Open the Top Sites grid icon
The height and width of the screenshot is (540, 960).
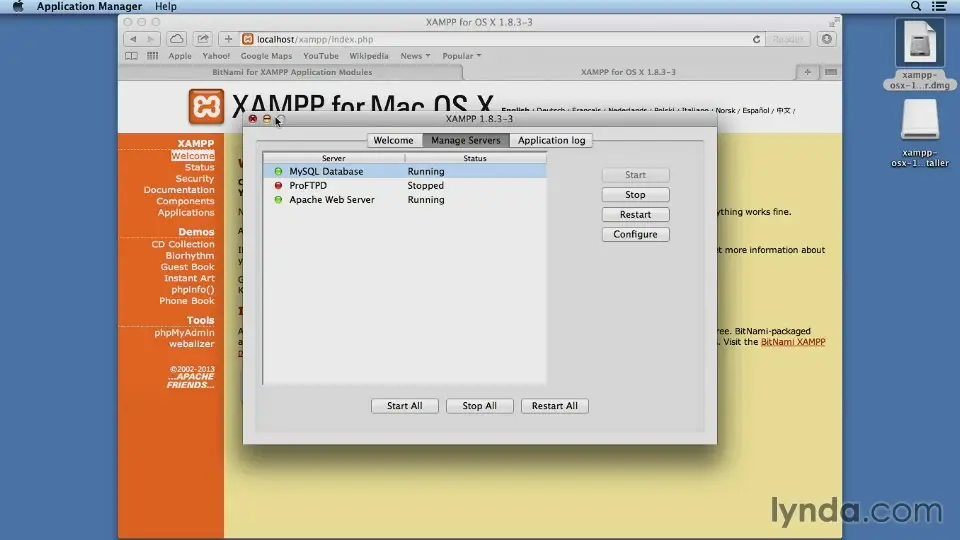tap(152, 56)
